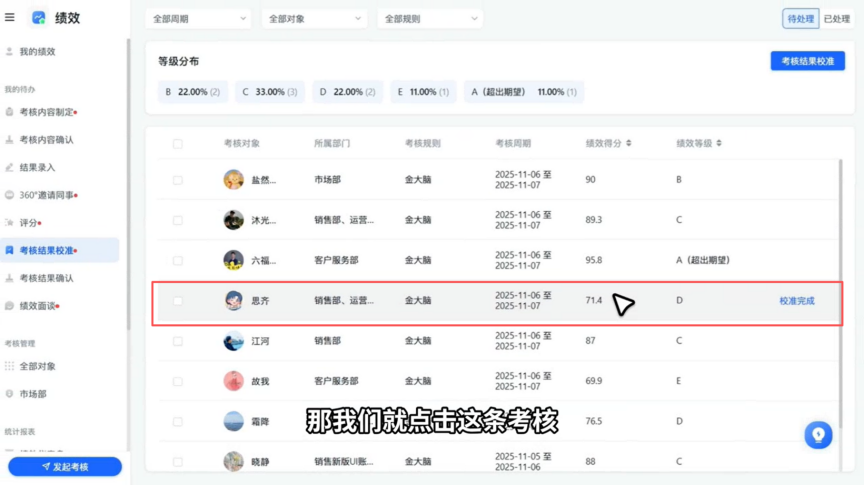This screenshot has height=485, width=864.
Task: Click the avatar of 故我
Action: tap(234, 381)
